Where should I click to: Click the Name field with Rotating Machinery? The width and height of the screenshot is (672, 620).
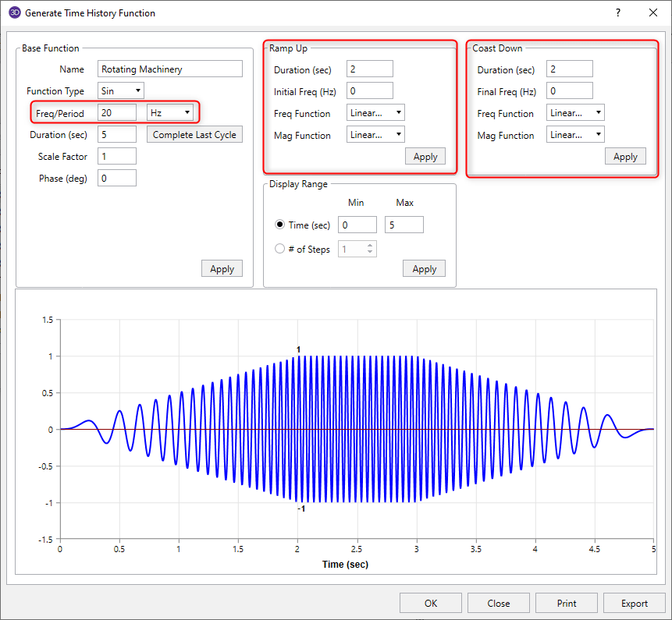[x=170, y=69]
